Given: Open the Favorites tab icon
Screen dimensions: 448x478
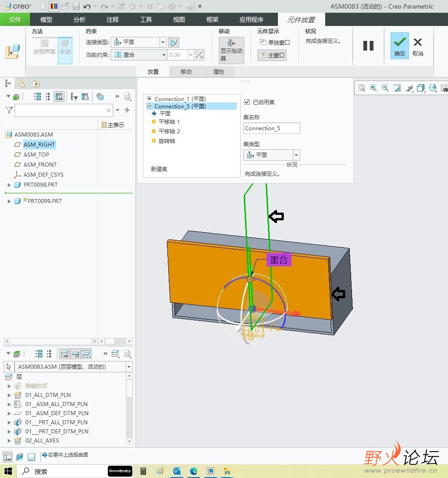Looking at the screenshot, I should pos(36,83).
